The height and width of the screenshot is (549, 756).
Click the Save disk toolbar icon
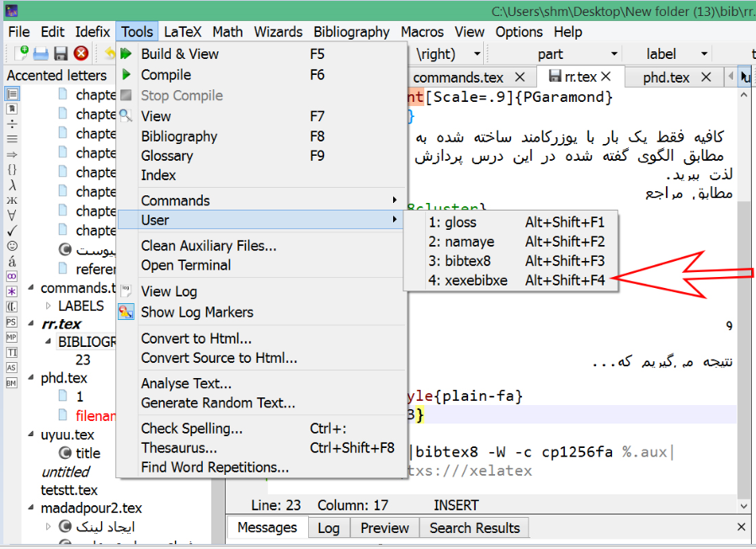(61, 54)
